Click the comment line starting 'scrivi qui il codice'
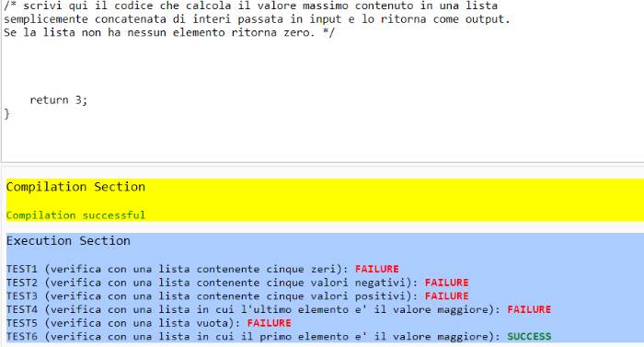Image resolution: width=644 pixels, height=347 pixels. tap(250, 6)
